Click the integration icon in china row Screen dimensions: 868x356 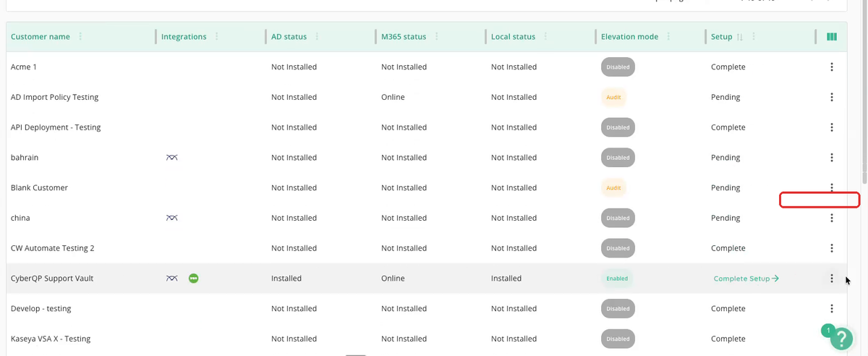click(171, 218)
